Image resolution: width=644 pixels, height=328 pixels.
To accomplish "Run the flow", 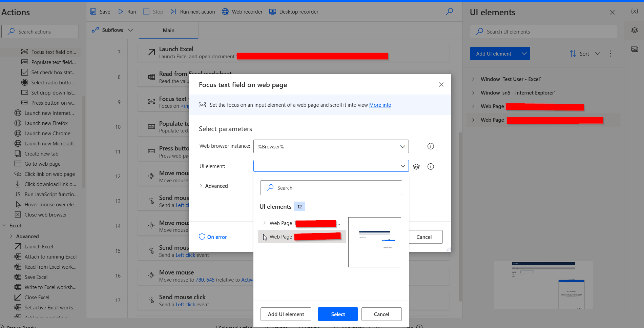I will click(127, 12).
